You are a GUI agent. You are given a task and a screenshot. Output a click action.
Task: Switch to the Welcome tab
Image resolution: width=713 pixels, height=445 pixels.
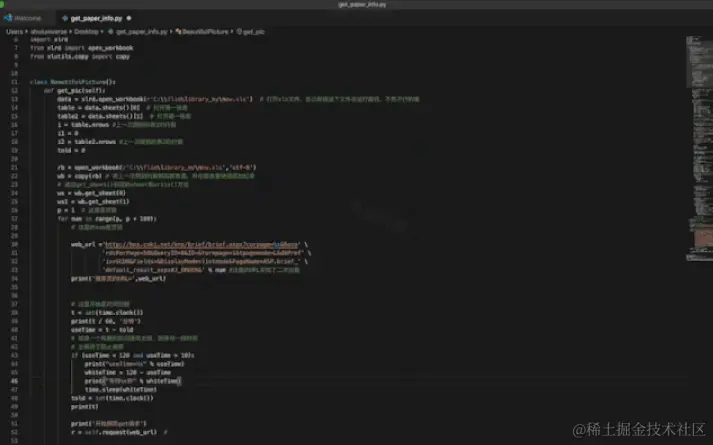point(23,18)
